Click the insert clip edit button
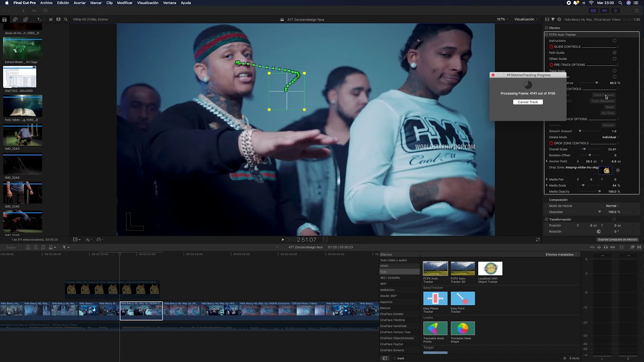 tap(36, 247)
